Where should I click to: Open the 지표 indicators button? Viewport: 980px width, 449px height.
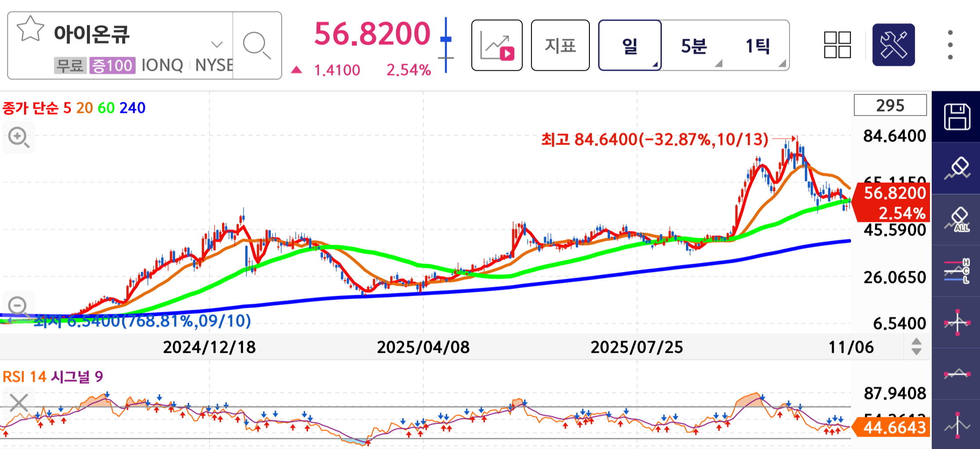click(560, 45)
